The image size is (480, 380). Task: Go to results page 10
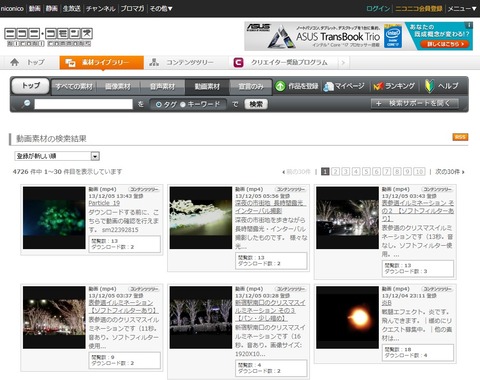[x=419, y=172]
